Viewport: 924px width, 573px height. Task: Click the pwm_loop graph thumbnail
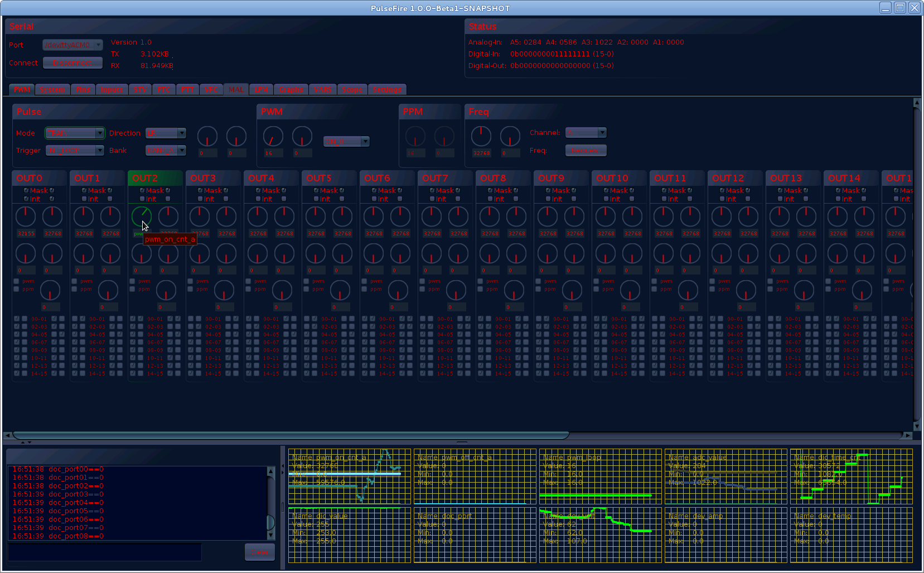[600, 476]
